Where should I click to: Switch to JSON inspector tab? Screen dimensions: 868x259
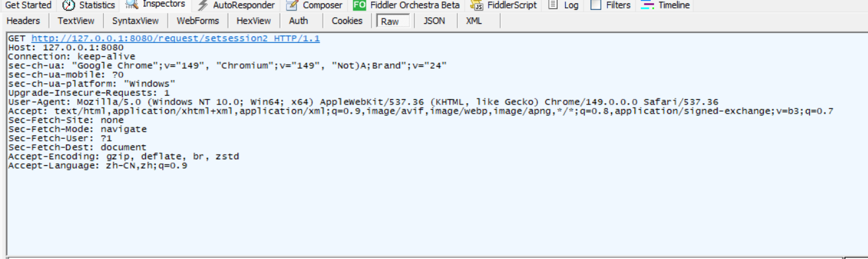434,21
